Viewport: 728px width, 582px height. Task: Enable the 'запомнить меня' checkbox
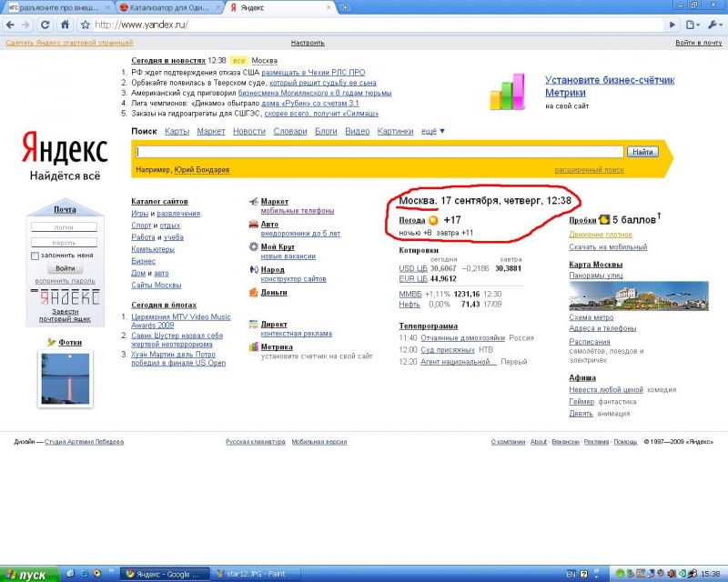35,256
